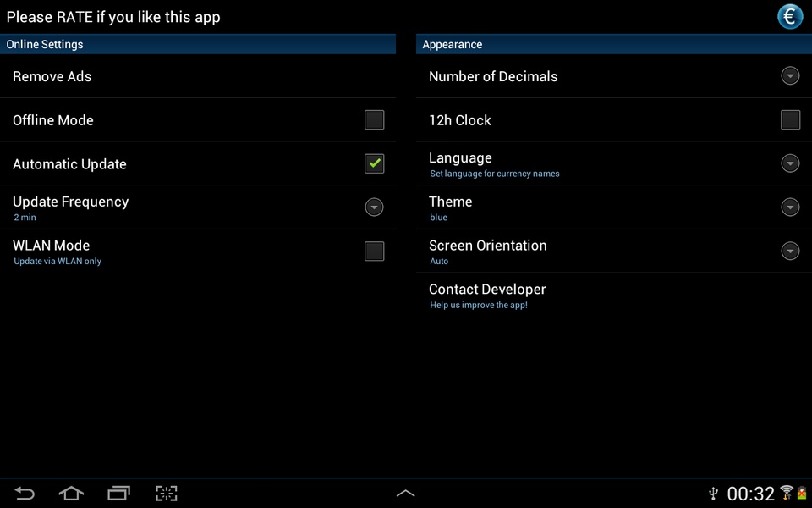Open Contact Developer entry
This screenshot has height=508, width=812.
coord(614,295)
